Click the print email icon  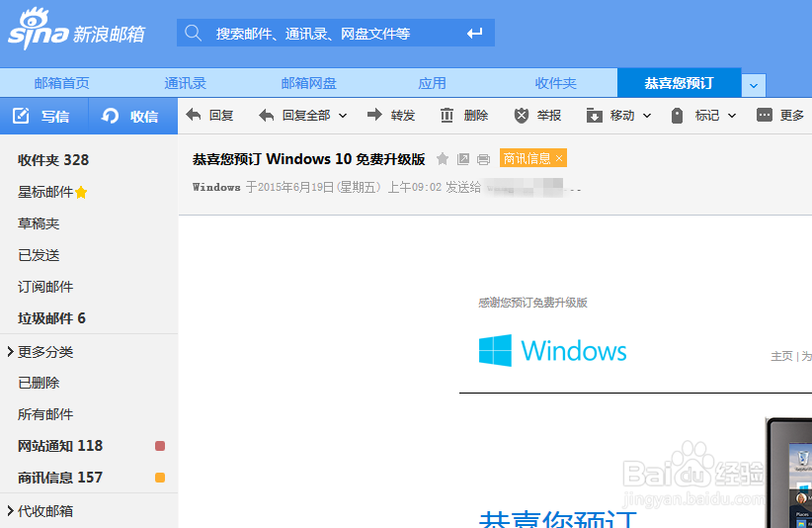(483, 159)
